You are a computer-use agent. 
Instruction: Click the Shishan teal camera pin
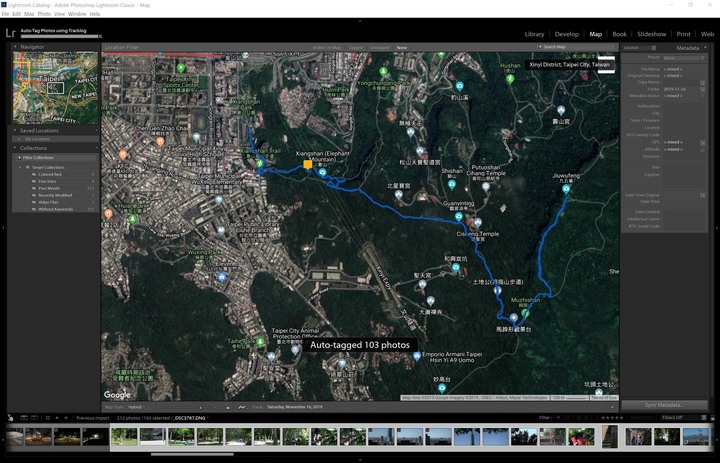point(452,185)
